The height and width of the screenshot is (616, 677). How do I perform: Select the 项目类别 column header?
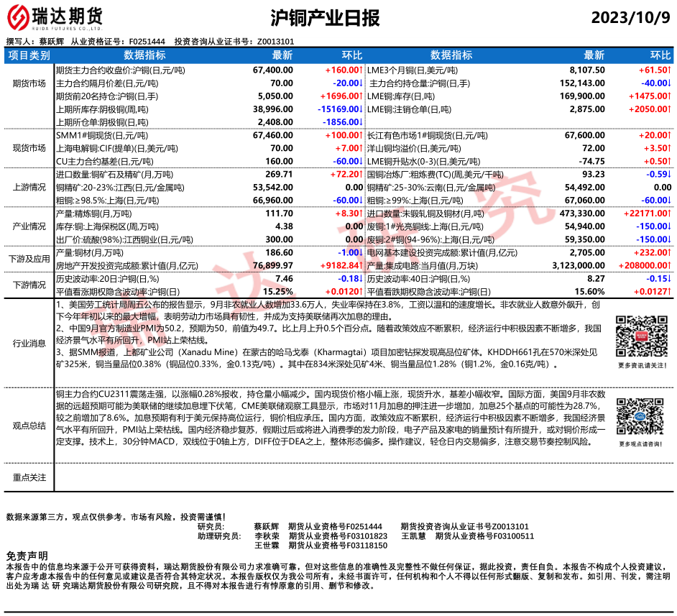29,55
